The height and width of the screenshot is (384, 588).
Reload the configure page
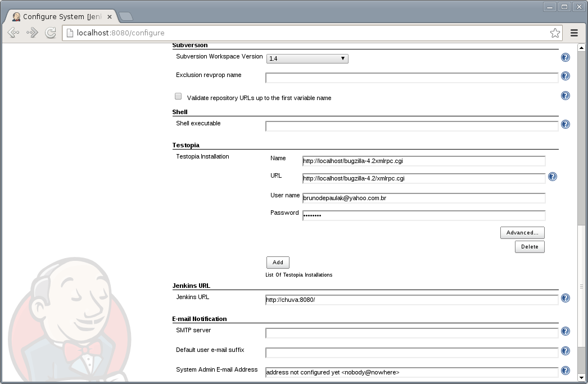51,33
